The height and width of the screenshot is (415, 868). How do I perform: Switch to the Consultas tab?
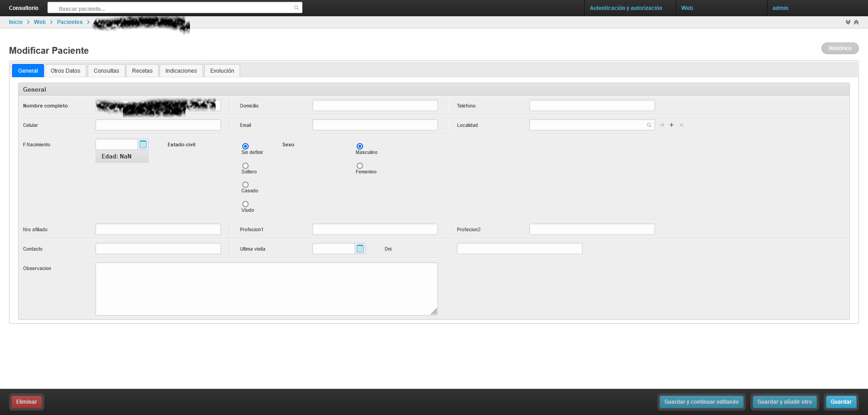coord(106,71)
